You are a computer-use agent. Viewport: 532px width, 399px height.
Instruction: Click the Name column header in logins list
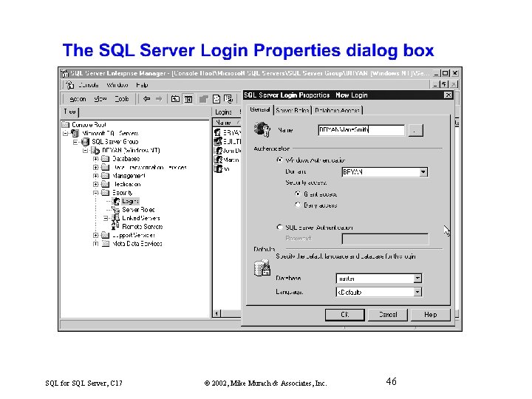(x=227, y=123)
